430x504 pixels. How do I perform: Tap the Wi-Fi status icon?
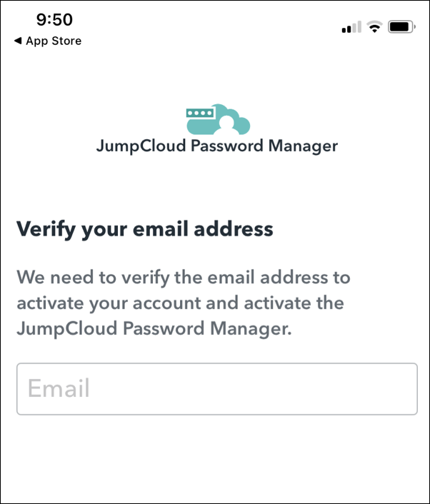tap(374, 27)
